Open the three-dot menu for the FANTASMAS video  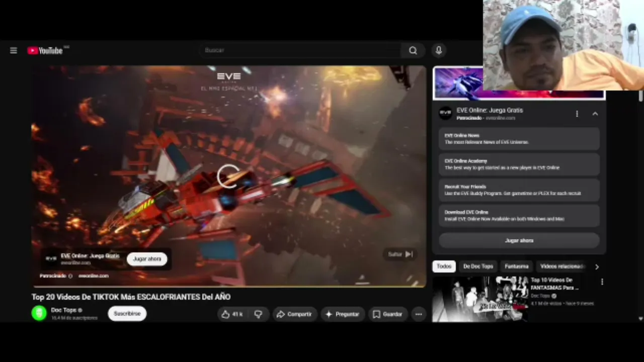click(x=602, y=282)
